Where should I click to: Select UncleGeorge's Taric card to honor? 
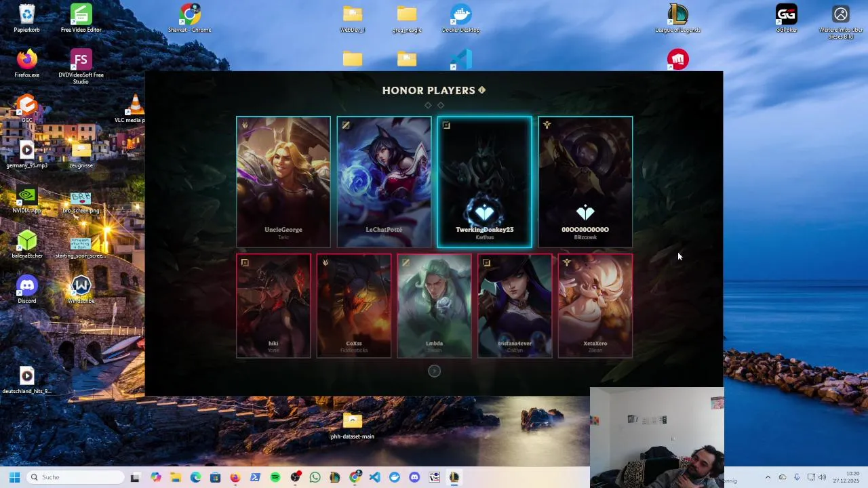pyautogui.click(x=283, y=182)
